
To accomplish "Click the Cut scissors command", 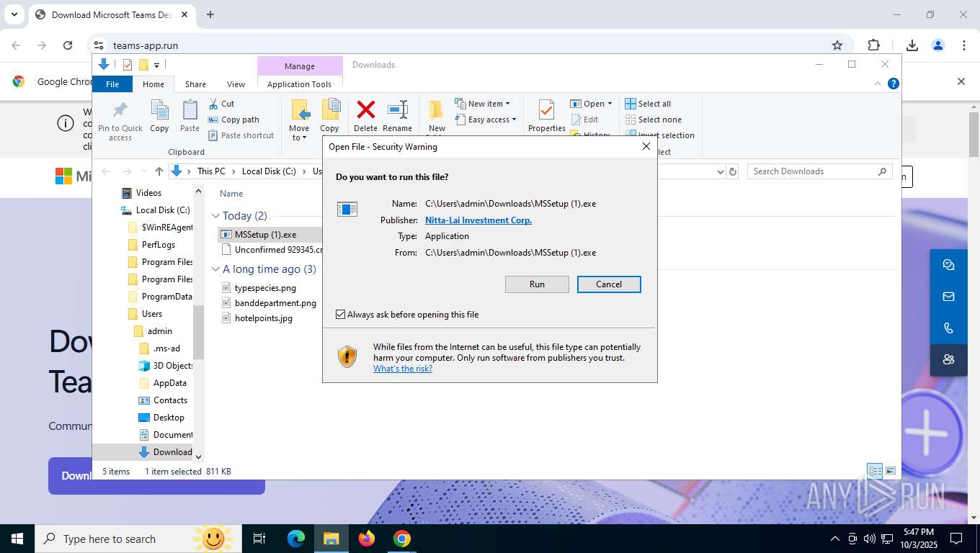I will pyautogui.click(x=221, y=104).
